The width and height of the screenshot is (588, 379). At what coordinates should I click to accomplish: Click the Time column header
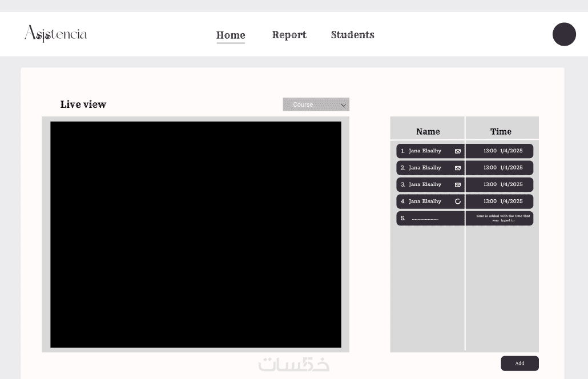tap(501, 132)
